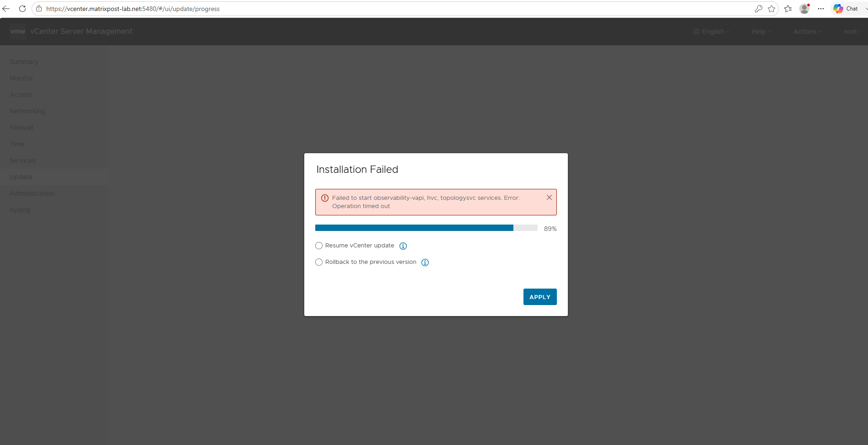Screen dimensions: 868x445
Task: Show info for Resume vCenter update
Action: 403,246
